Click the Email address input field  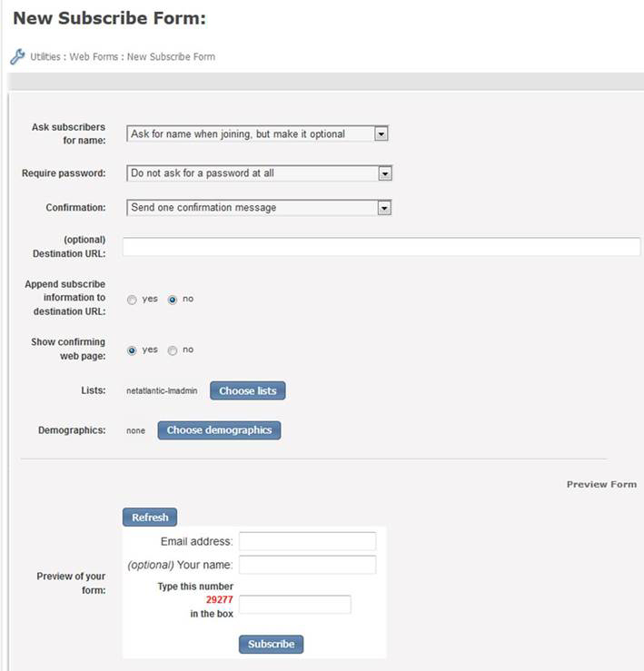click(x=307, y=541)
